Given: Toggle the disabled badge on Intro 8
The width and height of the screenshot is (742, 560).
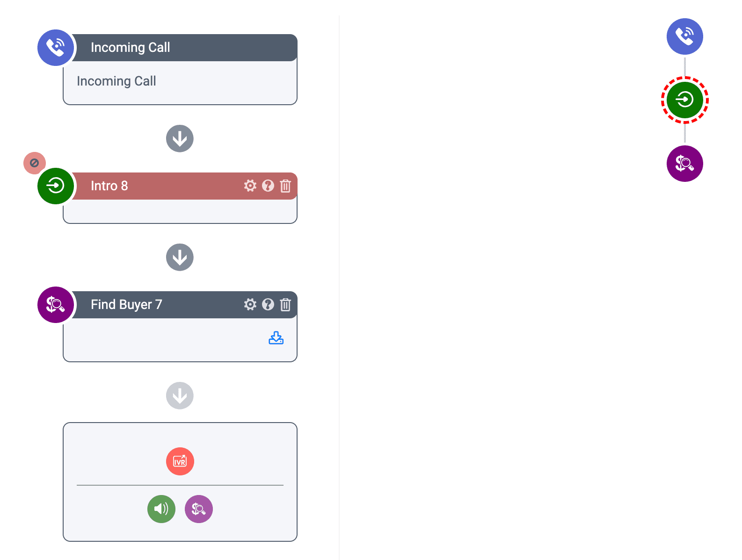Looking at the screenshot, I should coord(34,163).
